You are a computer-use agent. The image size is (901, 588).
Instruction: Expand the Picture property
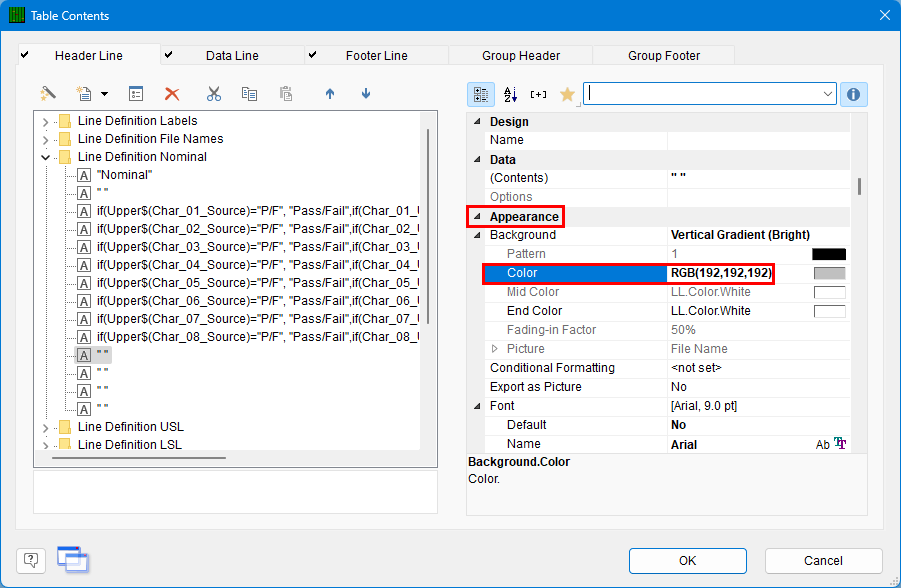point(494,348)
